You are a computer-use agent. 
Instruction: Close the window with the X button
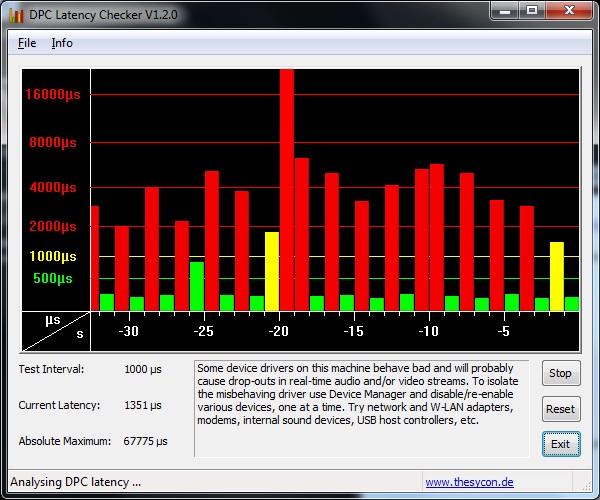pos(569,11)
